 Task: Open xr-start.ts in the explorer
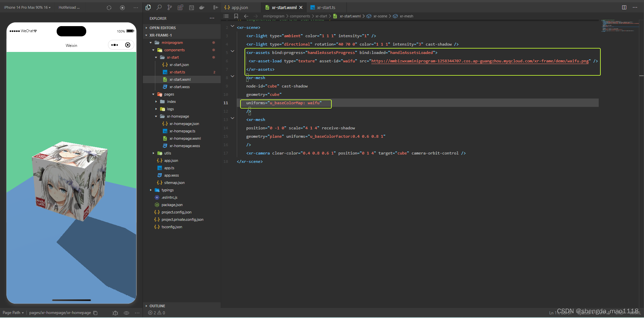tap(177, 72)
